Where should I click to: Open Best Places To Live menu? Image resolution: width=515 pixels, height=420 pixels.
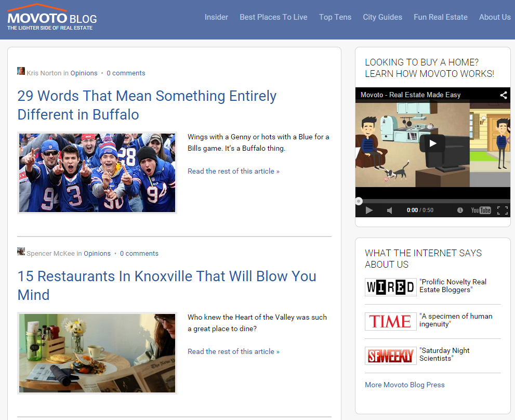[x=273, y=17]
